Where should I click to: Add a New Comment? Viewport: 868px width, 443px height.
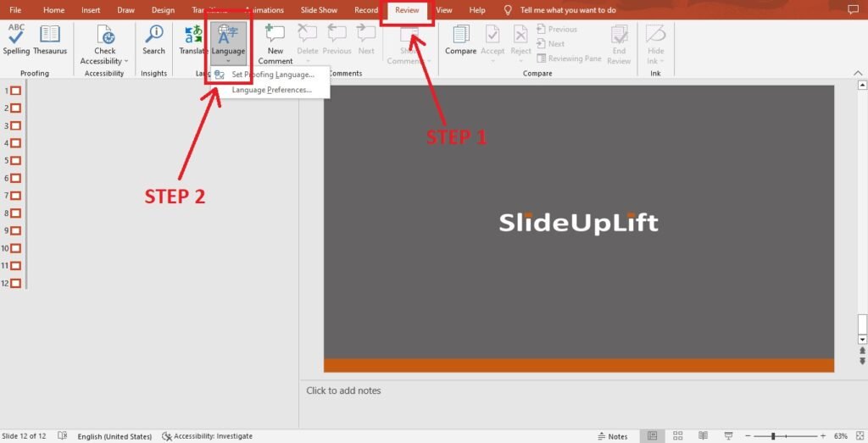[275, 44]
